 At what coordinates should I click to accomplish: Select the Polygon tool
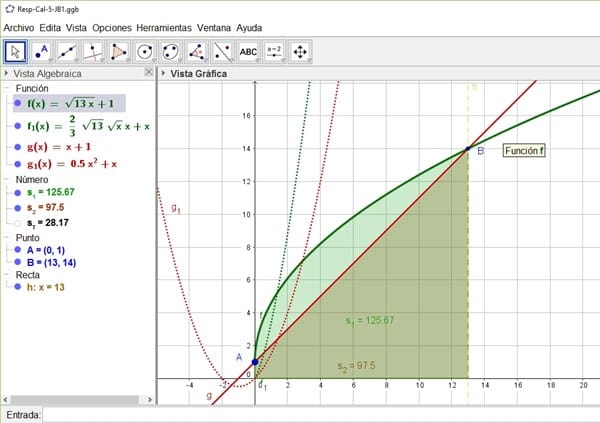click(x=120, y=50)
